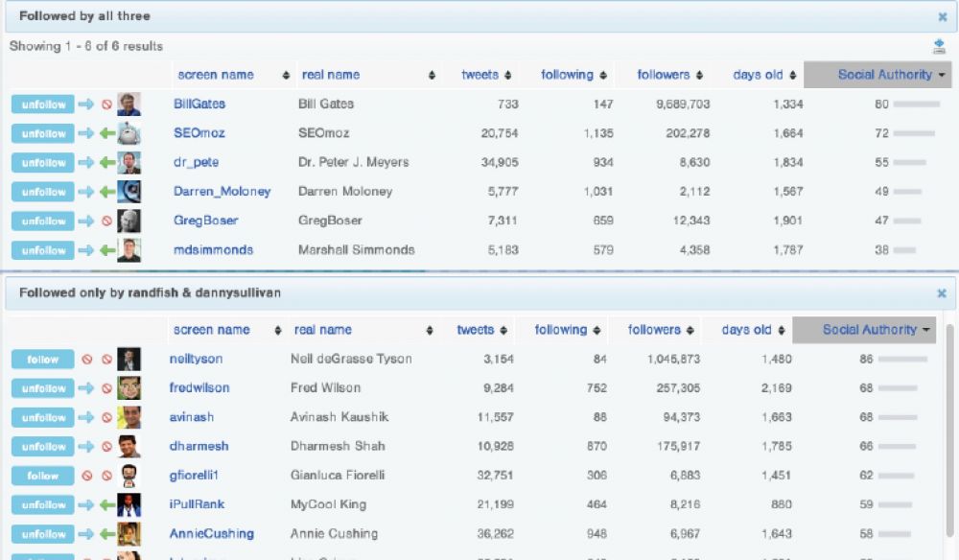The height and width of the screenshot is (560, 959).
Task: Click the export download icon above the table
Action: pos(939,47)
